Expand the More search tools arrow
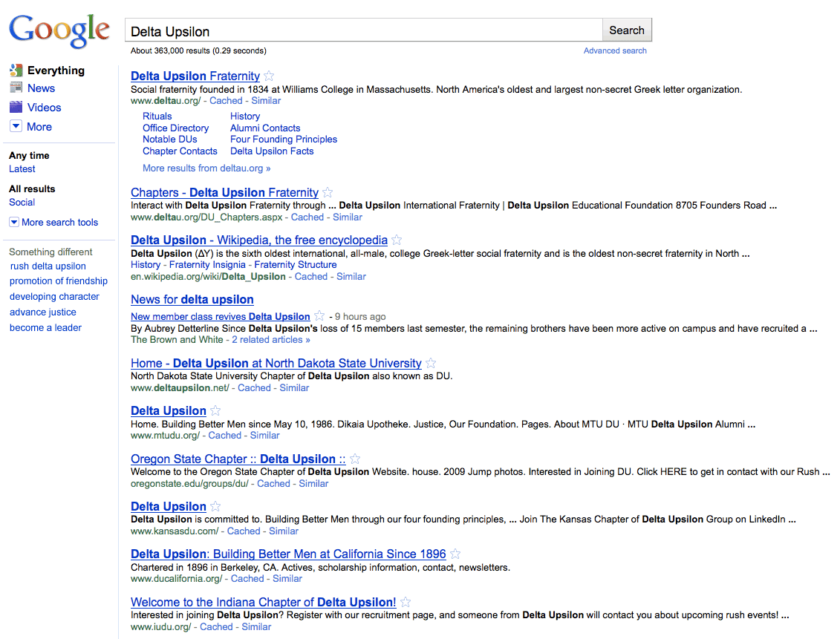The height and width of the screenshot is (639, 840). click(14, 222)
